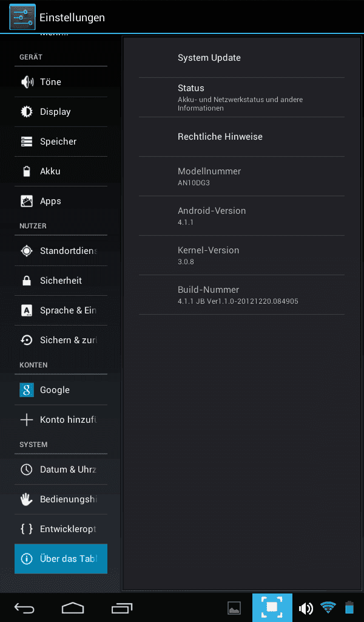Tap the Home navigation button
Screen dimensions: 364x622
coord(73,607)
